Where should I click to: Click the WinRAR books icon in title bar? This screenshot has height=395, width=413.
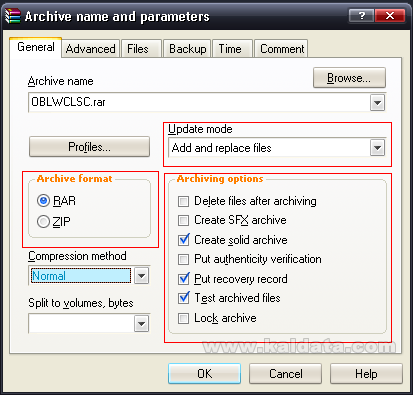click(13, 16)
